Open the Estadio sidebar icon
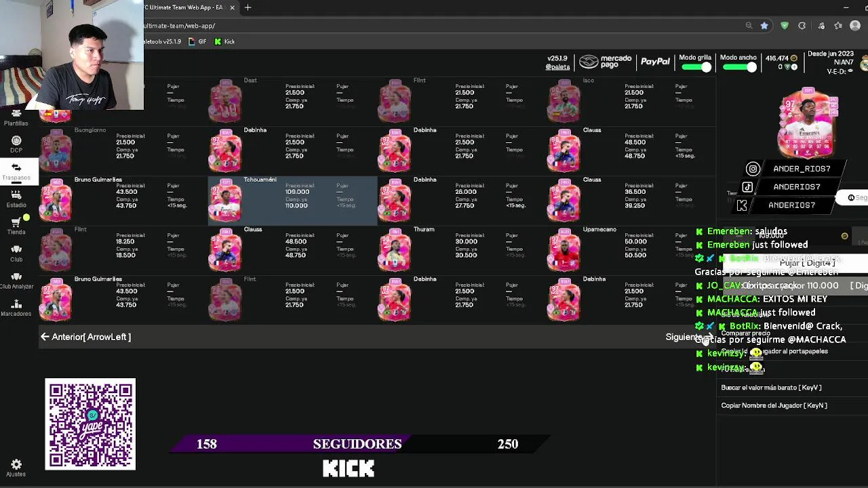Image resolution: width=868 pixels, height=488 pixels. click(16, 195)
